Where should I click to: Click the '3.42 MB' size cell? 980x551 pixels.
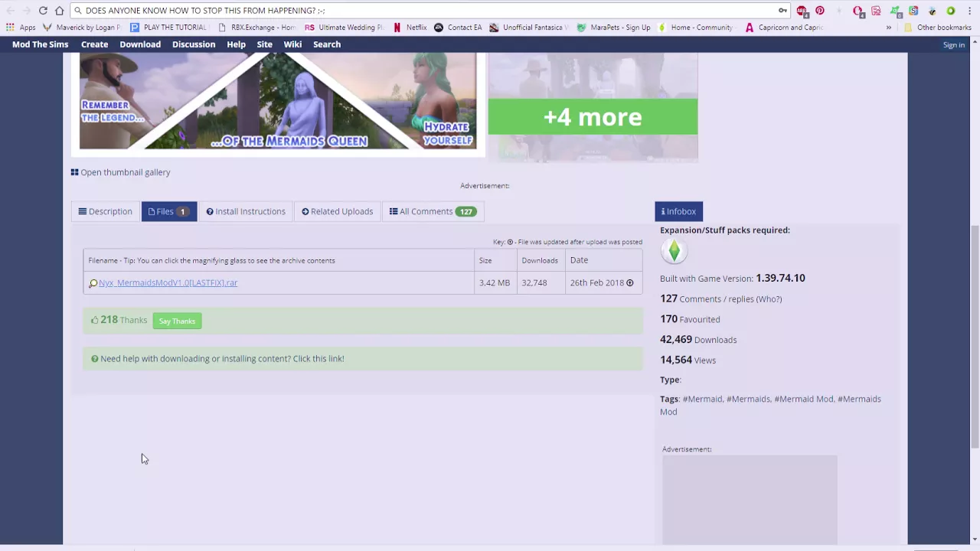(495, 282)
